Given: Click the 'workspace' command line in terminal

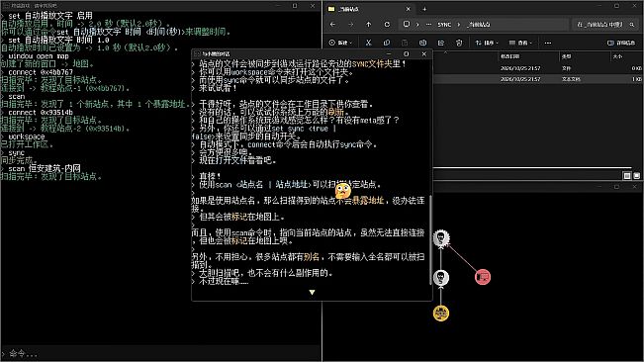Looking at the screenshot, I should pos(27,136).
